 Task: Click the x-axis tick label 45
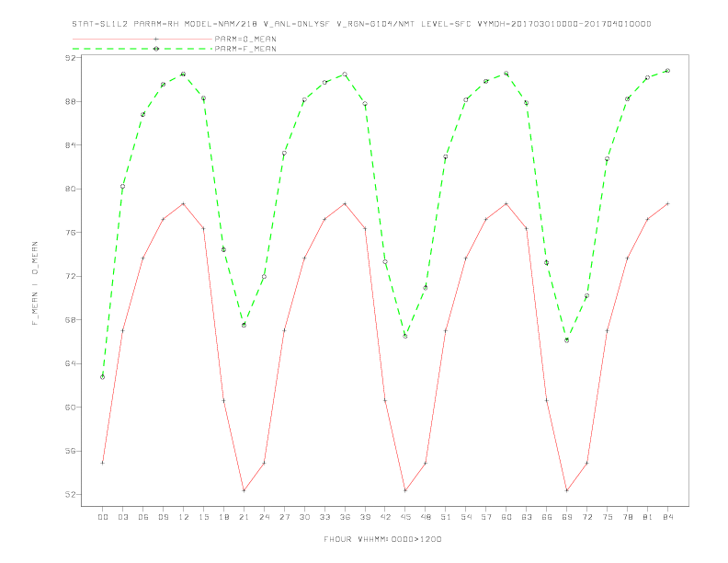405,517
